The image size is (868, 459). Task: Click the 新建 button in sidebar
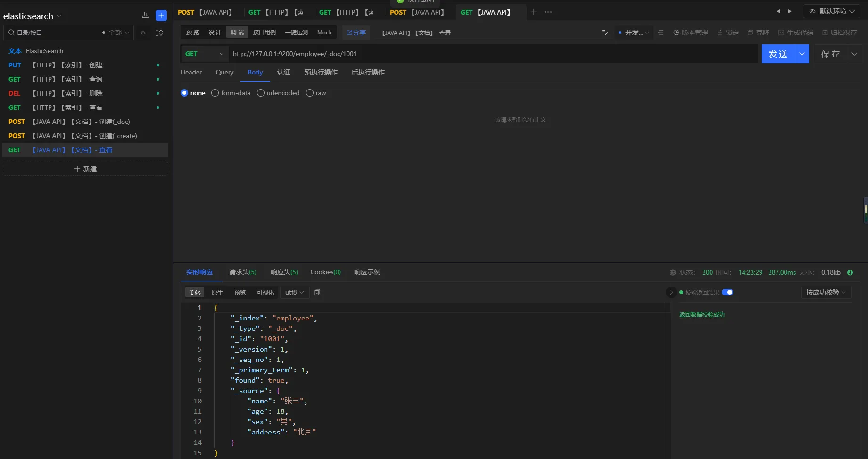(x=85, y=169)
